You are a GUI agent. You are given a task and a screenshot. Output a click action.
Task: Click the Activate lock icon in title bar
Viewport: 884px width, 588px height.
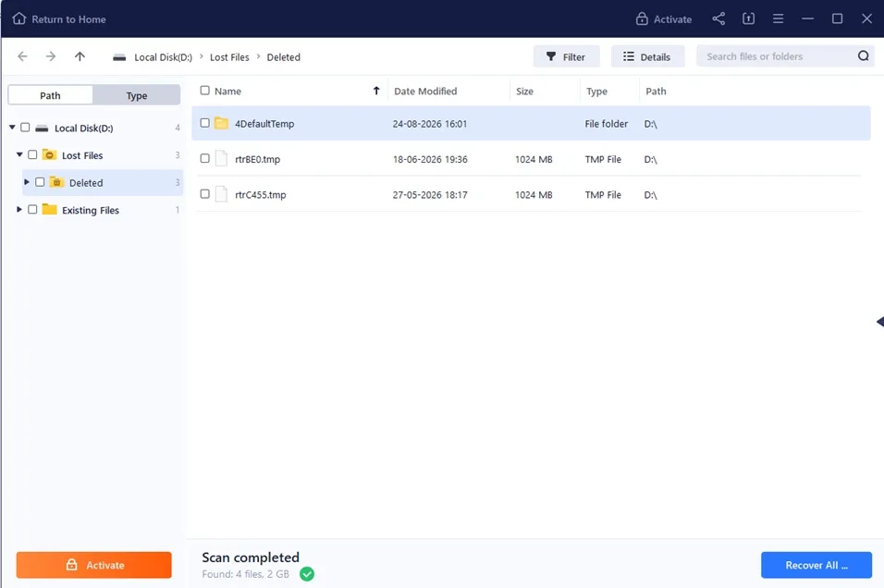pyautogui.click(x=642, y=18)
